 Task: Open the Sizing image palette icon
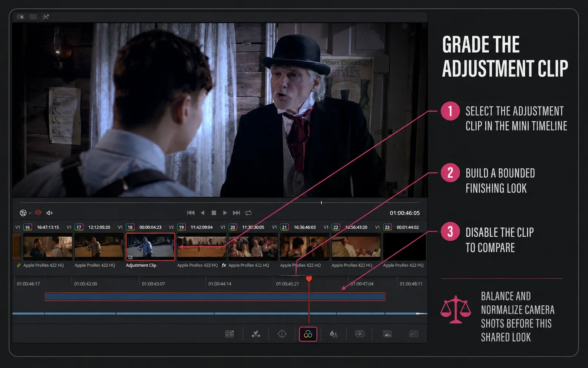pyautogui.click(x=387, y=334)
